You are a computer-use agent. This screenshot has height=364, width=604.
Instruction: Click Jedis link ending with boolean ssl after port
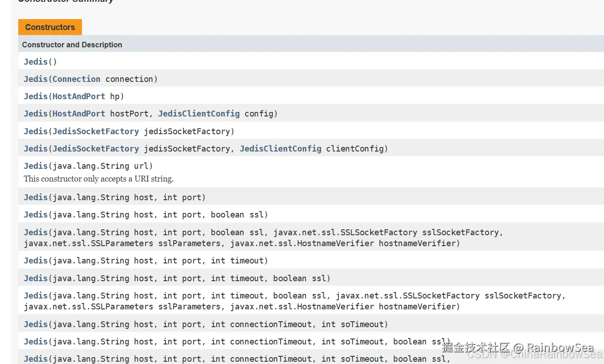click(36, 214)
